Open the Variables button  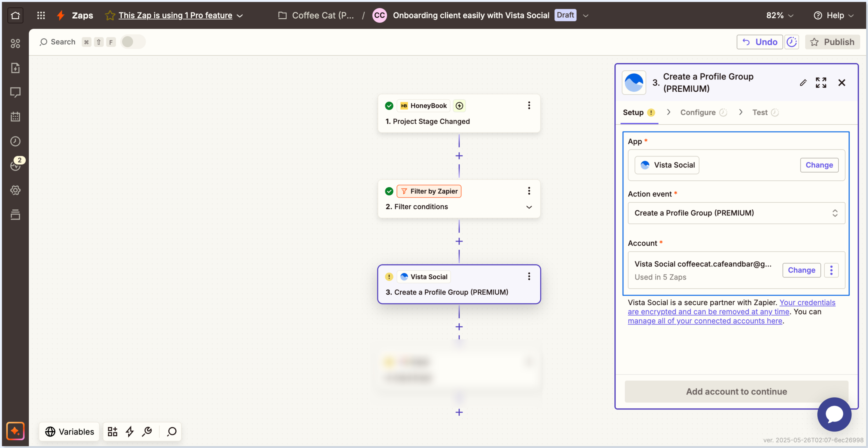pyautogui.click(x=69, y=431)
